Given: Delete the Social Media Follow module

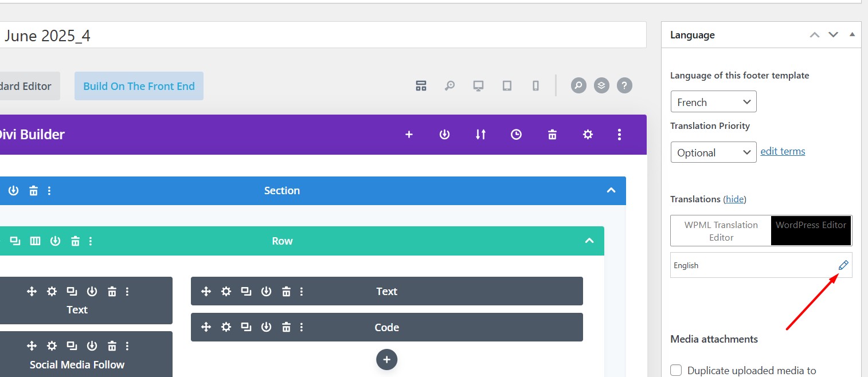Looking at the screenshot, I should 112,346.
